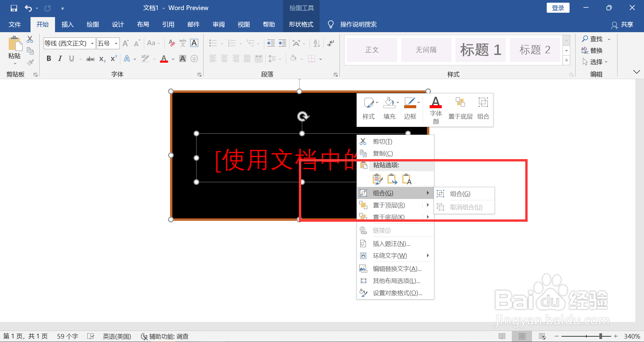Viewport: 644px width, 342px height.
Task: Undo the last action
Action: (x=29, y=8)
